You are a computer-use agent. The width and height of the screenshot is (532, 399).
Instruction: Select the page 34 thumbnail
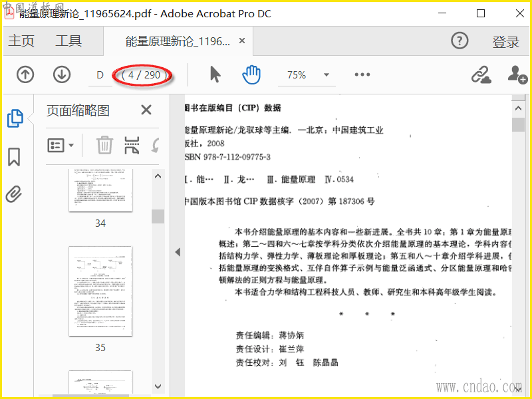pos(100,190)
